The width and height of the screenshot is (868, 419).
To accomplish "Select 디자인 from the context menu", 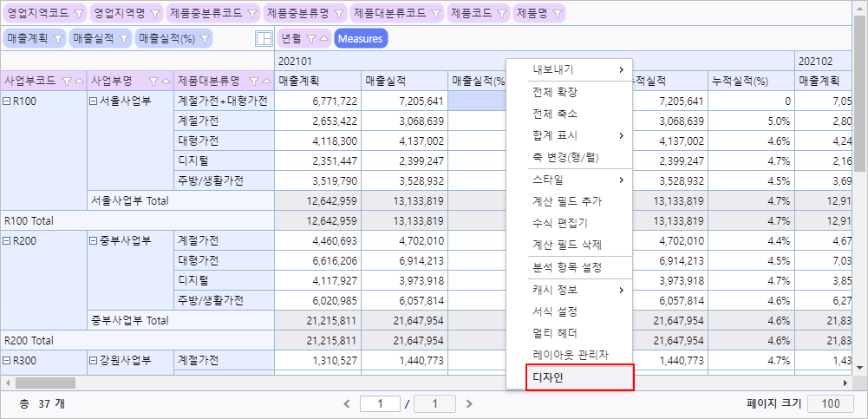I will pos(580,378).
